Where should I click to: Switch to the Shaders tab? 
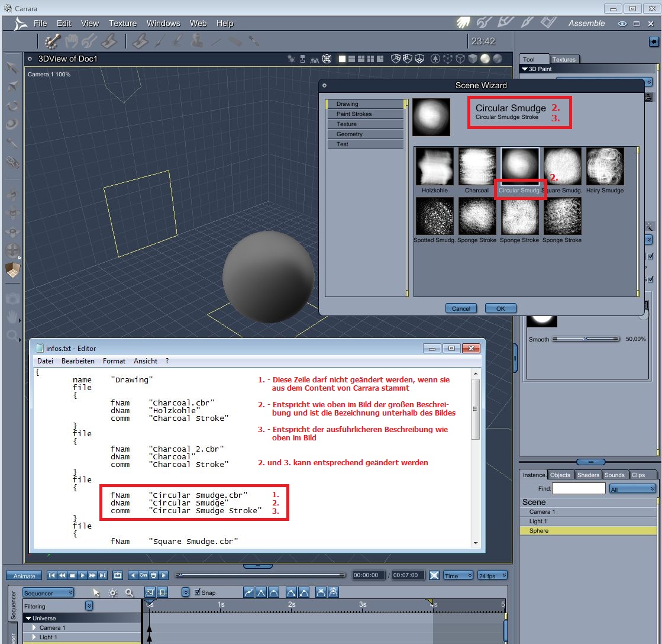click(x=588, y=475)
